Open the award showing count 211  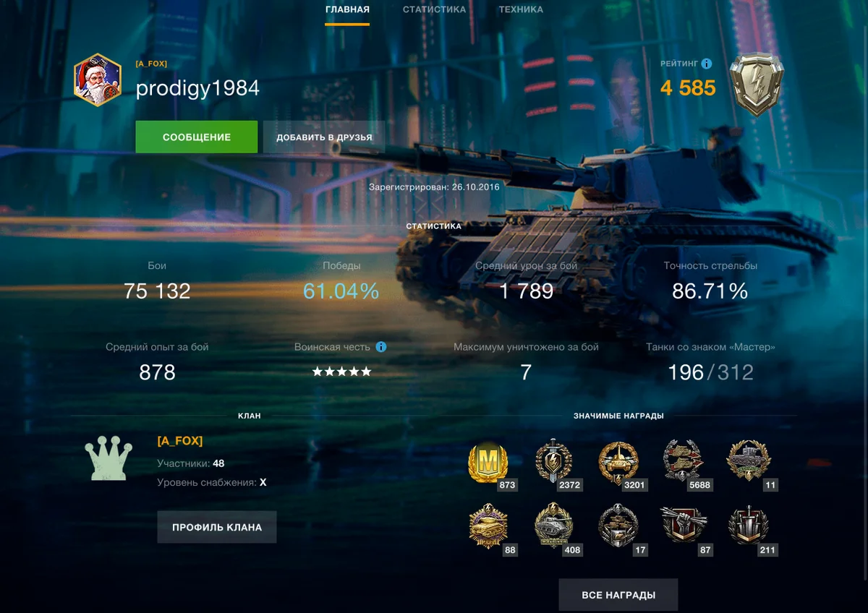point(749,528)
